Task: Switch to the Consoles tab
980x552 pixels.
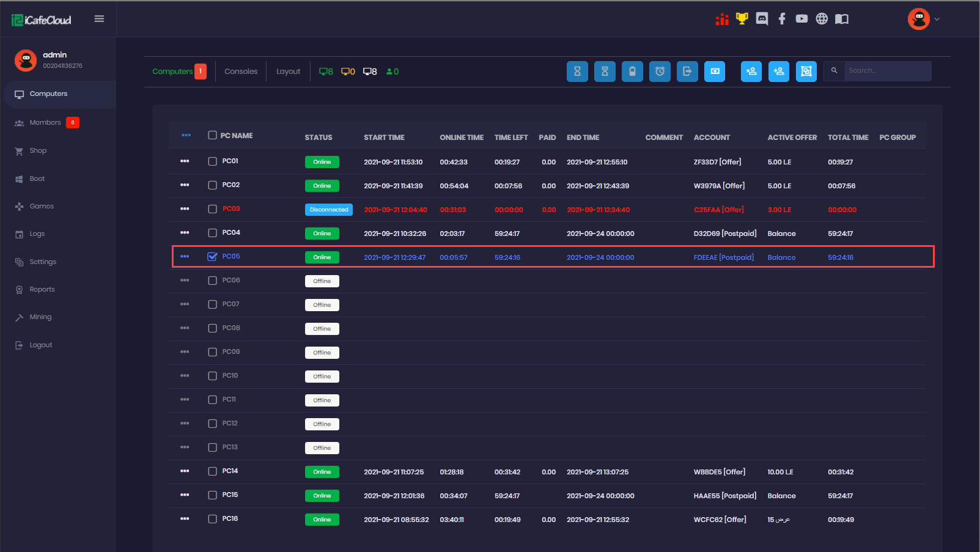Action: tap(241, 72)
